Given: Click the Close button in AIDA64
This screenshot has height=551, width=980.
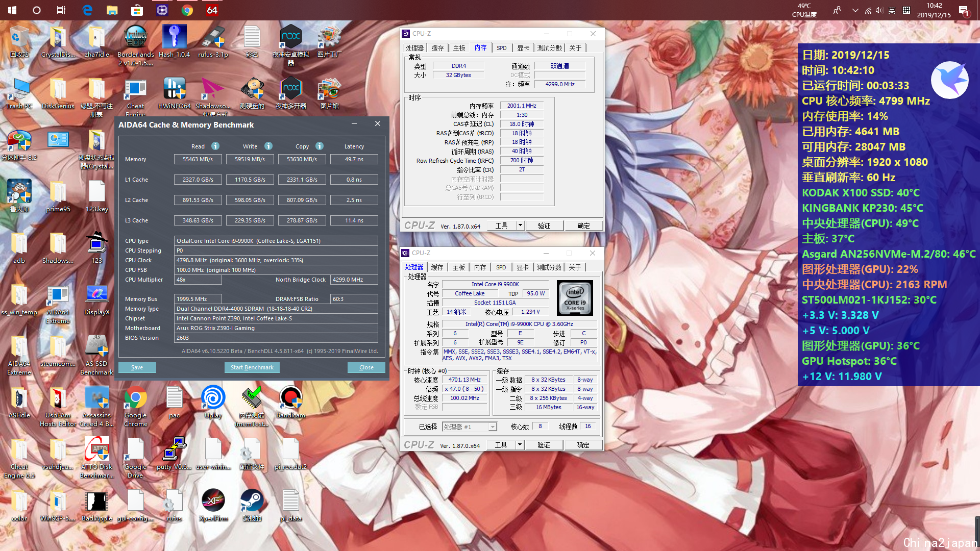Looking at the screenshot, I should pyautogui.click(x=366, y=367).
